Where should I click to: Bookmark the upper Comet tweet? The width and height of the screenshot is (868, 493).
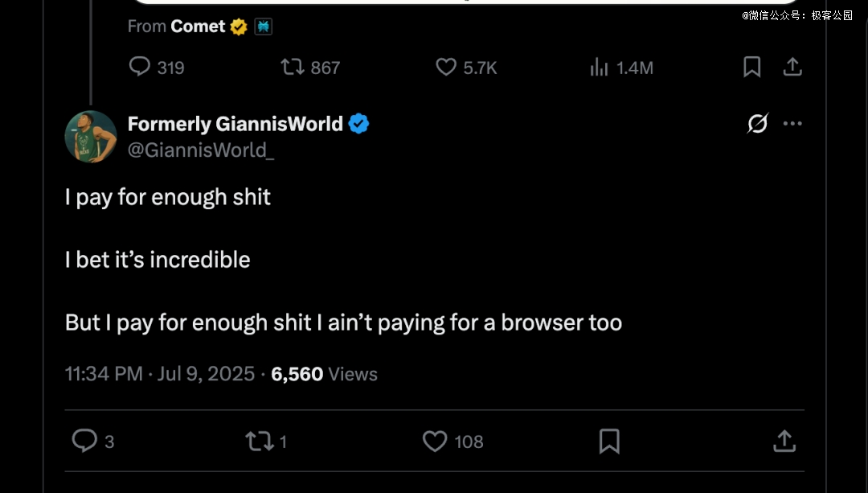[752, 67]
